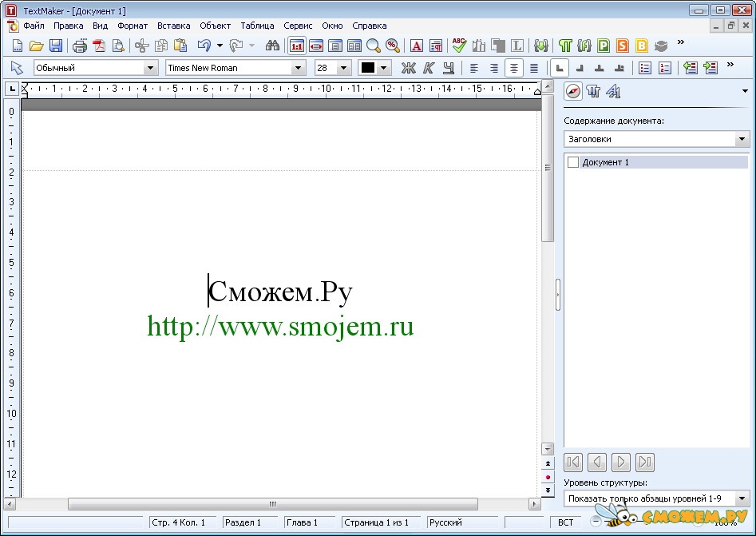Open the sidebar navigator compass view

point(573,91)
